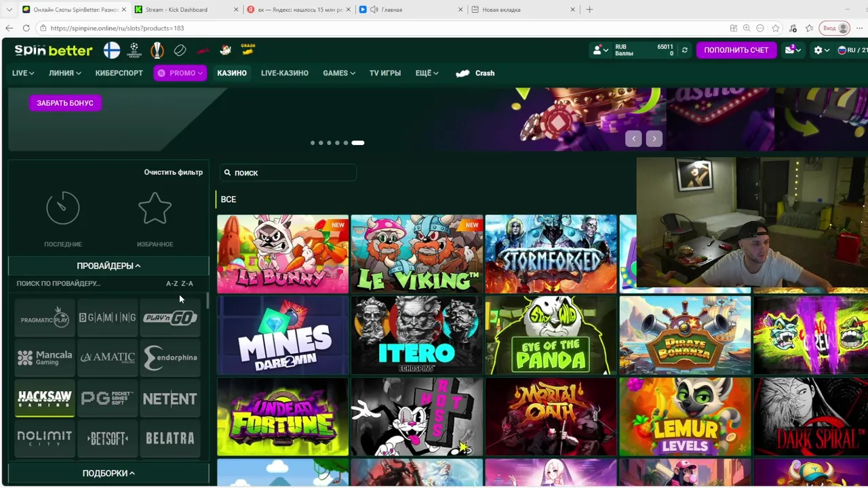868x488 pixels.
Task: Reload the page with browser refresh
Action: pyautogui.click(x=26, y=28)
